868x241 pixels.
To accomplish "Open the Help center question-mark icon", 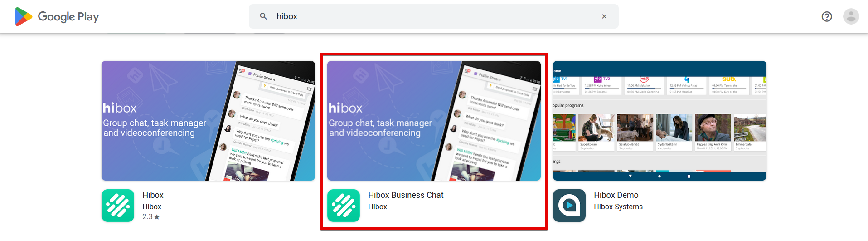I will pos(826,16).
